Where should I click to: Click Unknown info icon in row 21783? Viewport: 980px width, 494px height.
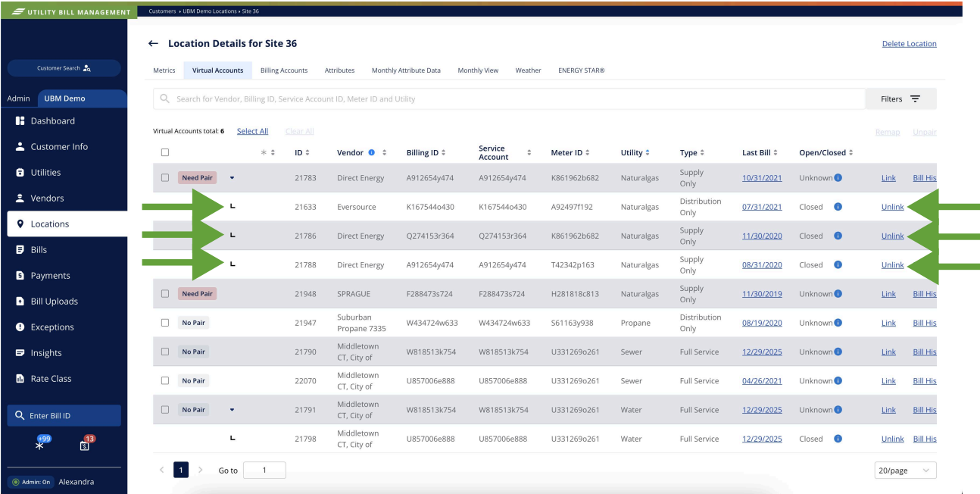click(838, 178)
